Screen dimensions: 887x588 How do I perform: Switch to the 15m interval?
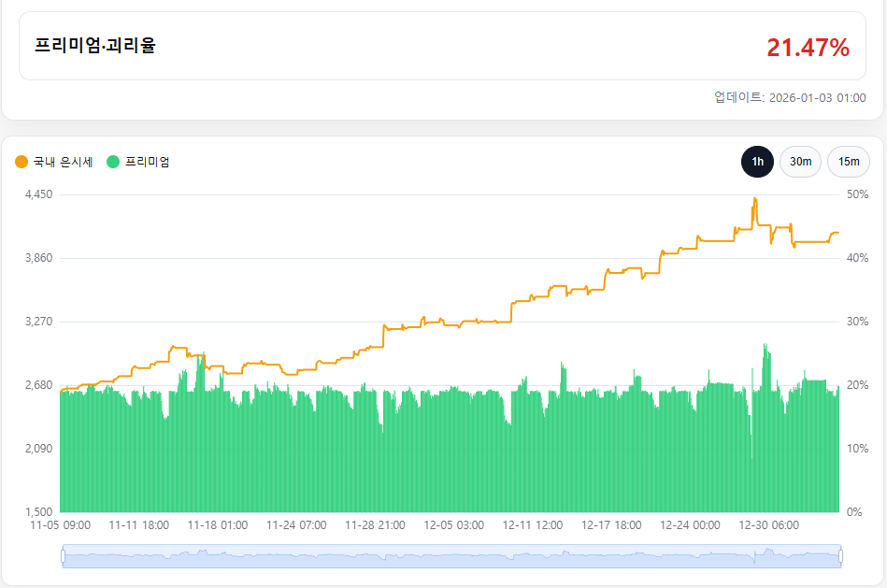(x=848, y=162)
